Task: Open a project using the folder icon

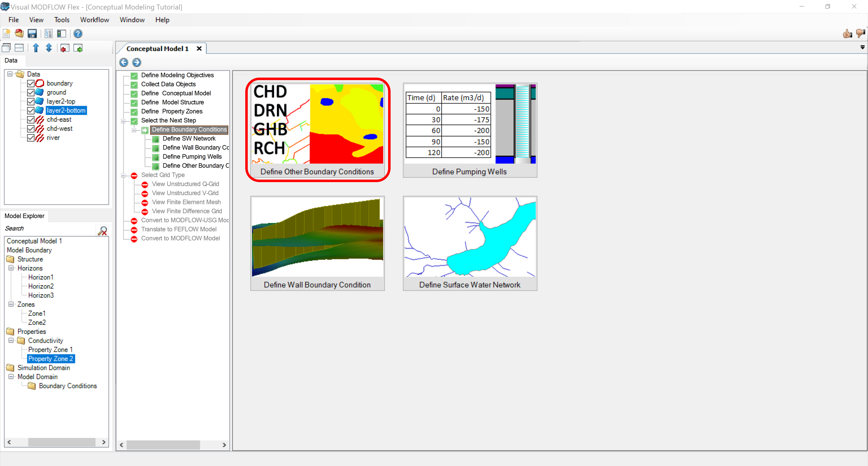Action: pyautogui.click(x=19, y=33)
